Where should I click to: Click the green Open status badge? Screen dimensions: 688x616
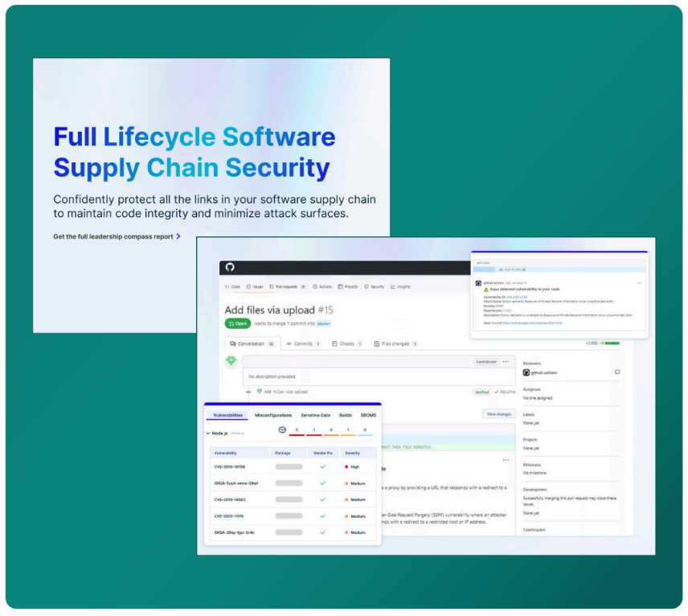tap(237, 323)
